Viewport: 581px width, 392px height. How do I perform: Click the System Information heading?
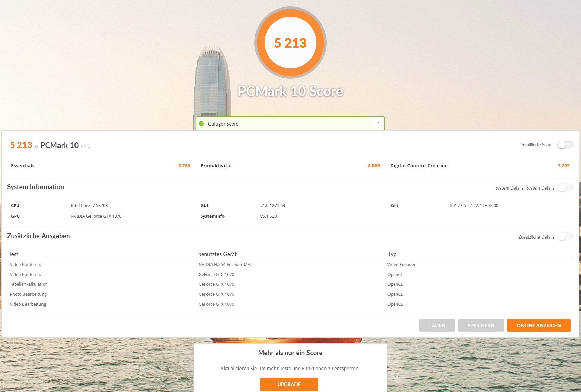click(35, 187)
